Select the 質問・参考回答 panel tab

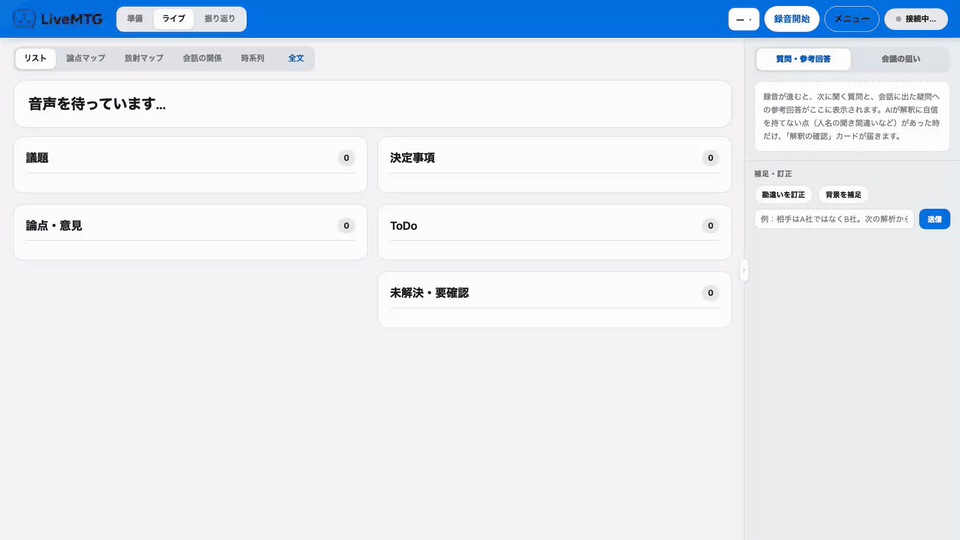(x=803, y=59)
